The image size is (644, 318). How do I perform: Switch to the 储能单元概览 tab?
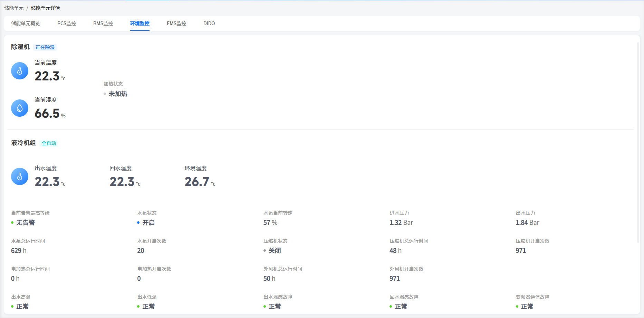coord(26,23)
